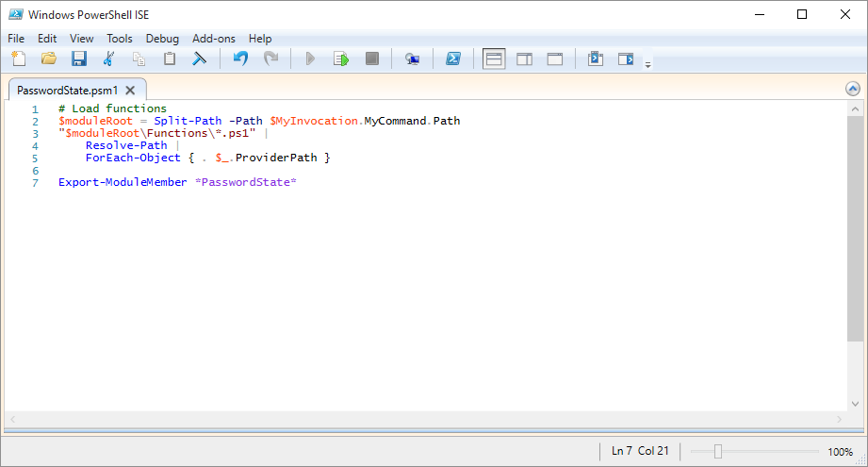Click the Ln 7 Col 21 status indicator
868x467 pixels.
tap(640, 451)
